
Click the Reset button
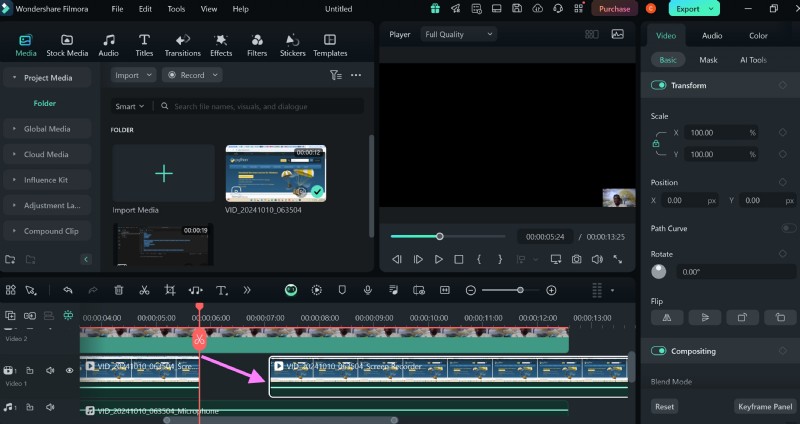click(664, 407)
